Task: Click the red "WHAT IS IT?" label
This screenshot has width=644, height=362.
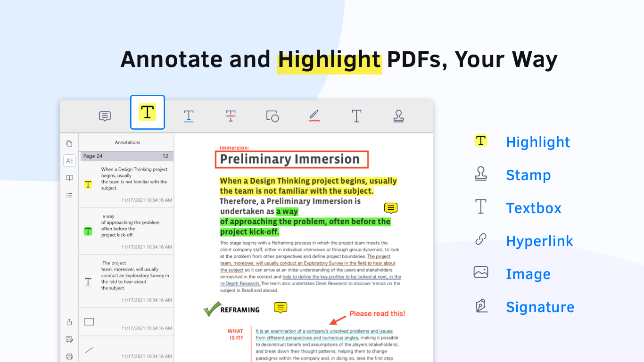Action: click(x=235, y=335)
